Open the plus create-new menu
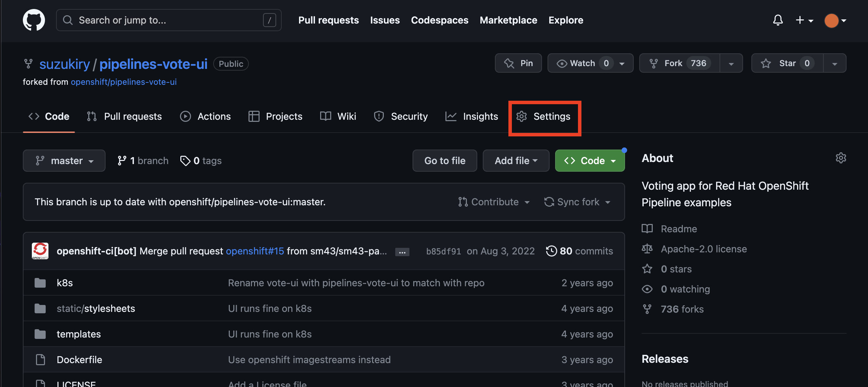Image resolution: width=868 pixels, height=387 pixels. [x=804, y=20]
